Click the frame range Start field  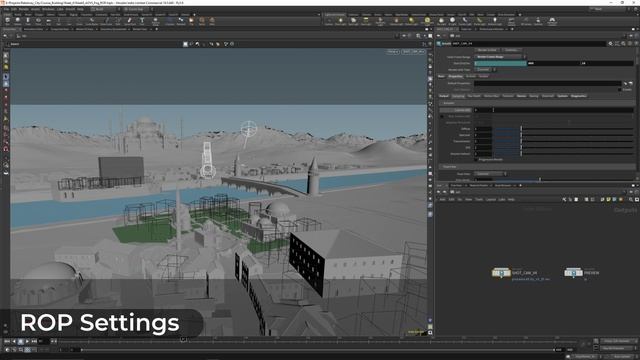[500, 63]
